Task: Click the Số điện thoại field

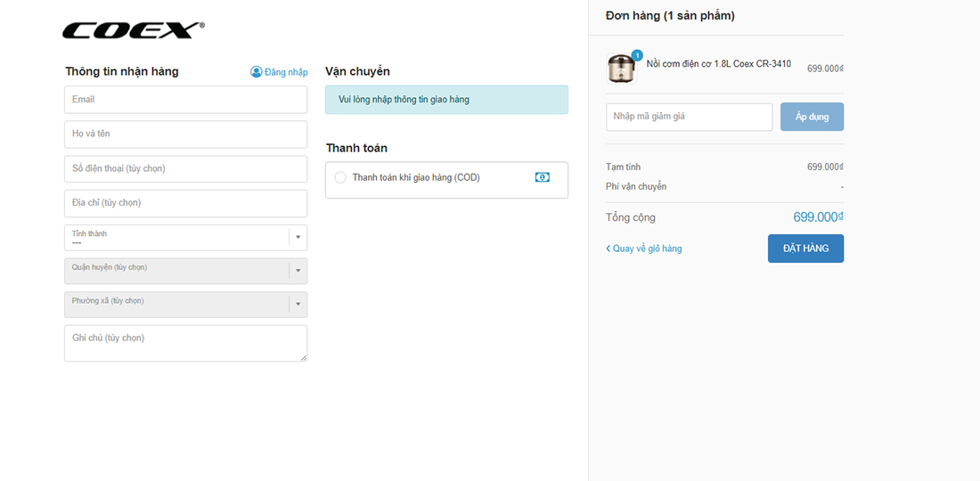Action: pos(185,168)
